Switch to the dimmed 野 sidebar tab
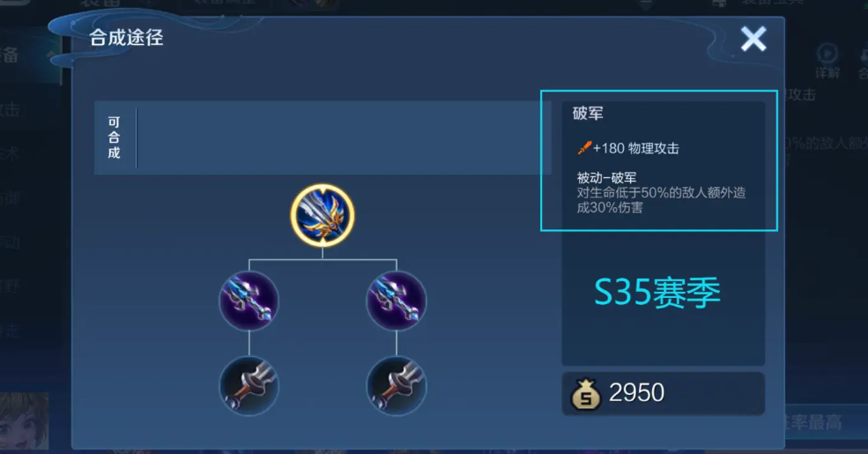Viewport: 868px width, 454px height. coord(10,287)
